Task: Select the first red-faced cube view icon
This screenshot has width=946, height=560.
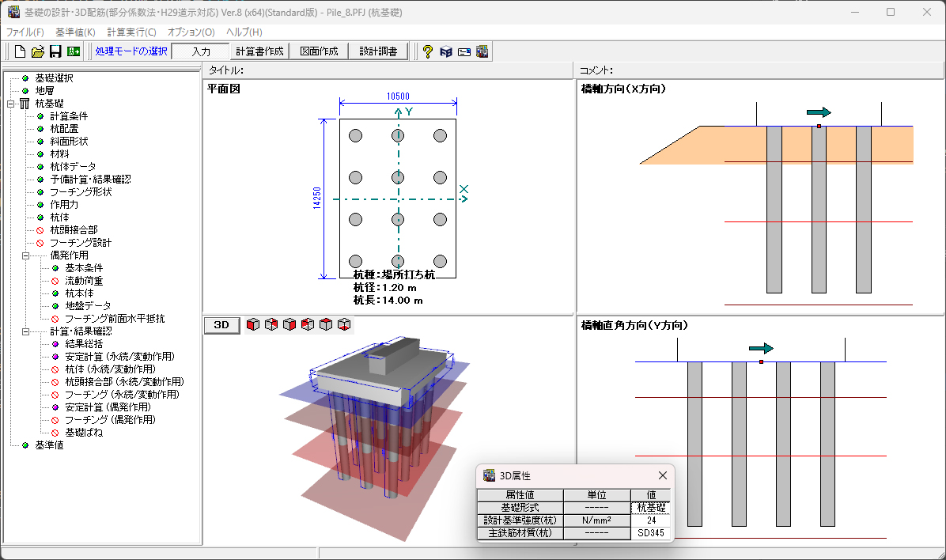Action: [253, 325]
